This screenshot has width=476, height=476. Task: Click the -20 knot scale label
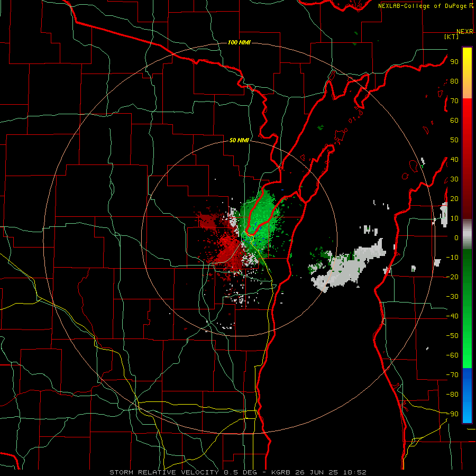452,277
